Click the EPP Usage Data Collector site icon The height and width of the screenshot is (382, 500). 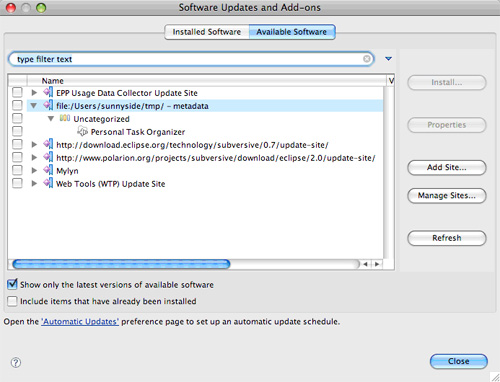click(x=48, y=92)
